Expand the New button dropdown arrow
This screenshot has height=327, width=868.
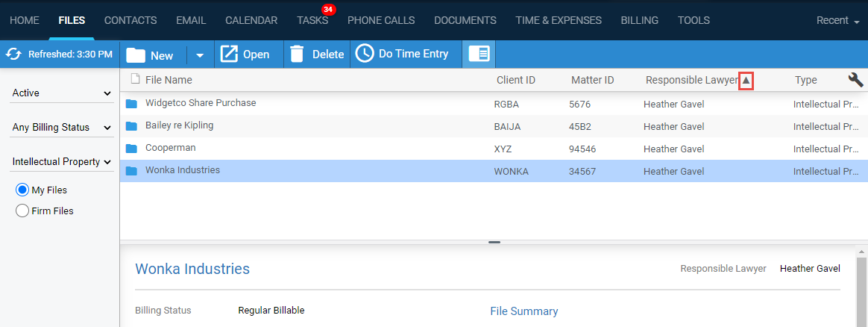click(x=199, y=54)
